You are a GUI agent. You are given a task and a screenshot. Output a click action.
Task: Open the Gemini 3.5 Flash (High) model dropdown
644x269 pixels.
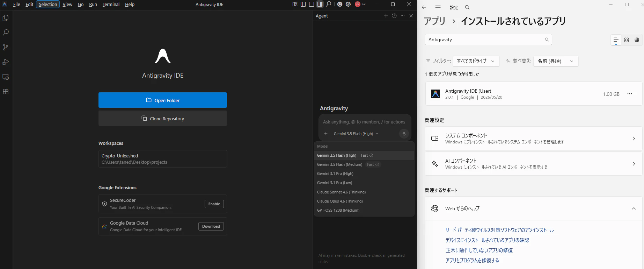[x=356, y=134]
